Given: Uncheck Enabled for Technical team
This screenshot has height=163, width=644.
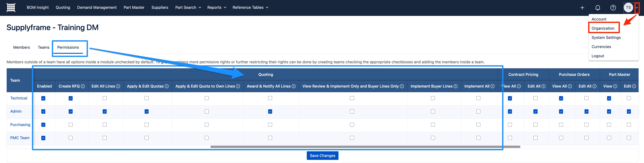Looking at the screenshot, I should 43,98.
